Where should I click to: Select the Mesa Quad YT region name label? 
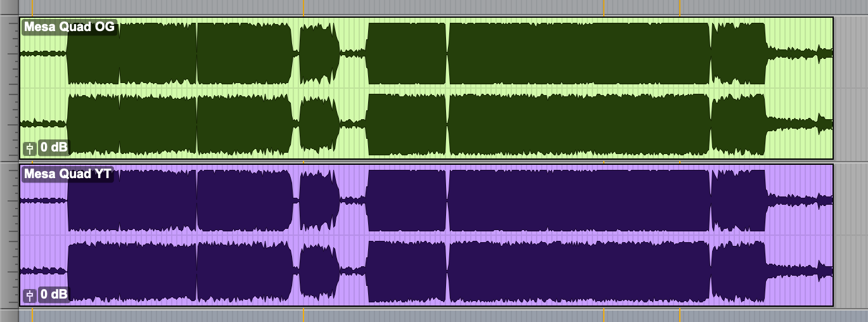point(67,174)
